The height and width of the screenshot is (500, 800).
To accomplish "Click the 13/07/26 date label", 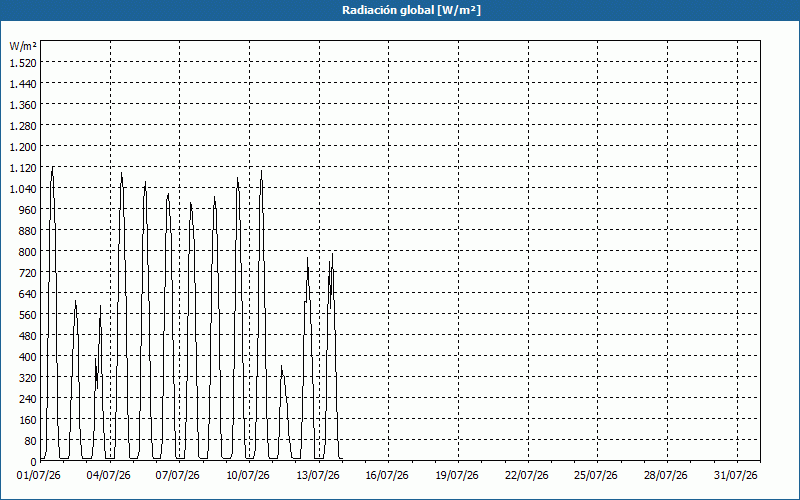I will pyautogui.click(x=318, y=476).
